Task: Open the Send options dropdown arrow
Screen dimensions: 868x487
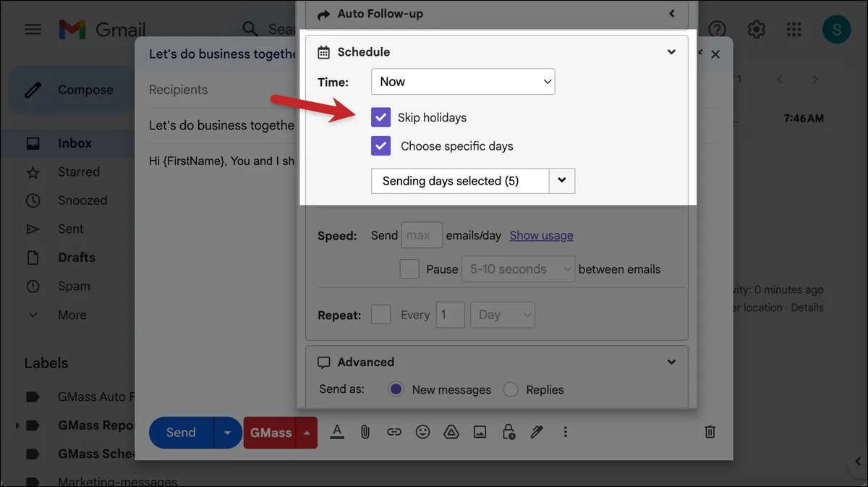Action: point(228,433)
